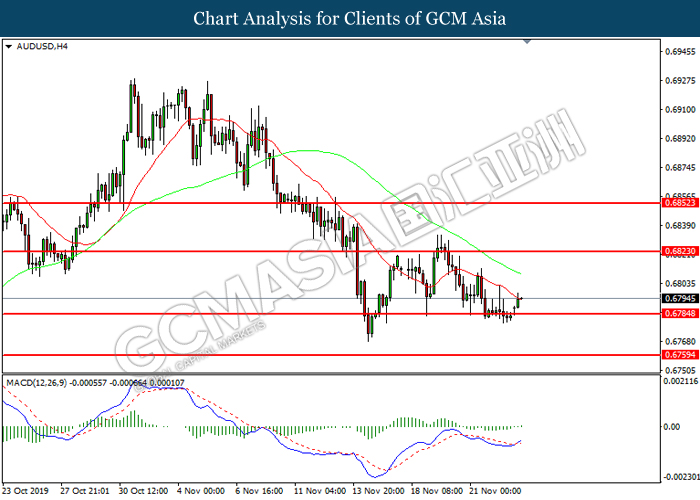
Task: Click the 0.68745 price scale value
Action: (x=680, y=168)
